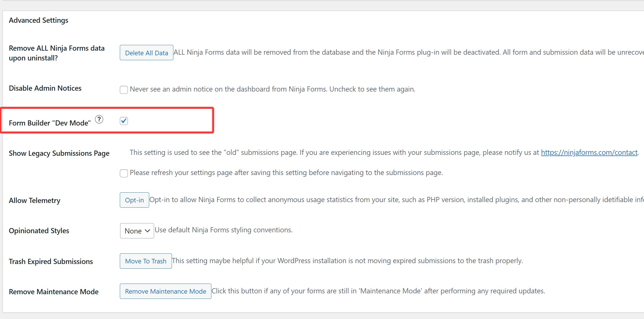The image size is (644, 319).
Task: Click "Use default Ninja Forms styling conventions" text
Action: pos(223,230)
